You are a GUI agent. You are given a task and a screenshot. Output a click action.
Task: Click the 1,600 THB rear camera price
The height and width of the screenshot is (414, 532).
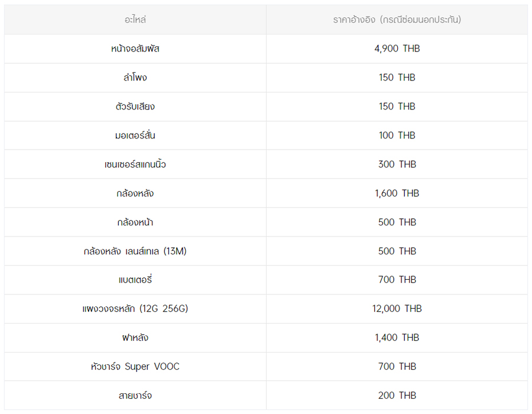(397, 193)
